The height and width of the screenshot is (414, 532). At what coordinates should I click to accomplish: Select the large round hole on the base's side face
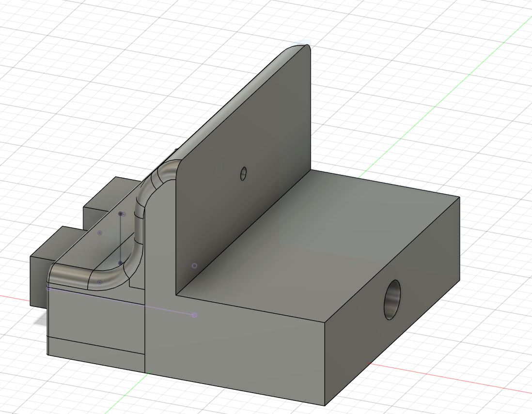point(392,300)
